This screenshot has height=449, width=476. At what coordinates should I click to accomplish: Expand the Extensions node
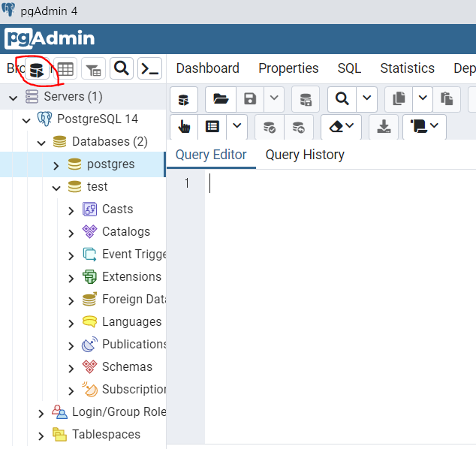click(x=71, y=278)
